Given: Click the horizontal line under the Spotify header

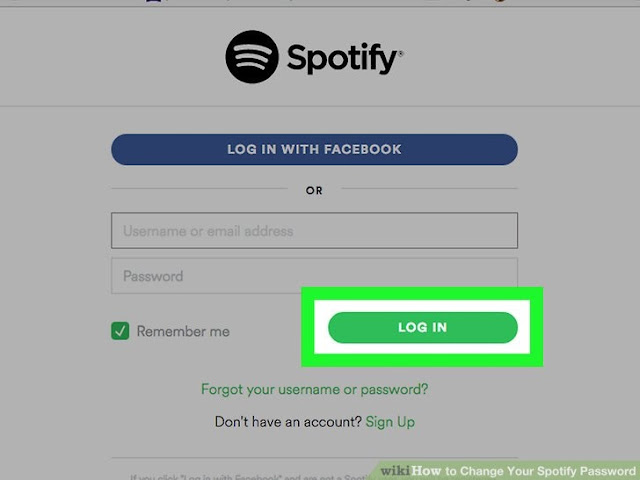Looking at the screenshot, I should click(x=320, y=106).
